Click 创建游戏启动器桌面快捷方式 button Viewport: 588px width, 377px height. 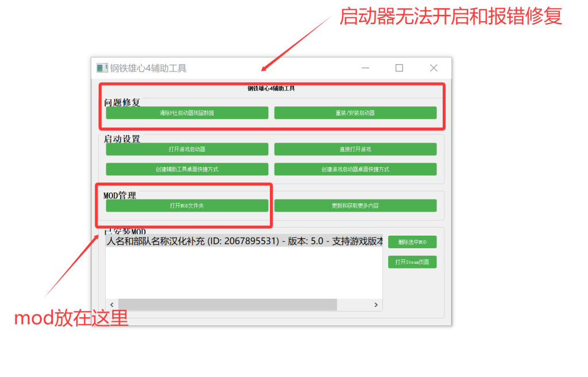355,170
